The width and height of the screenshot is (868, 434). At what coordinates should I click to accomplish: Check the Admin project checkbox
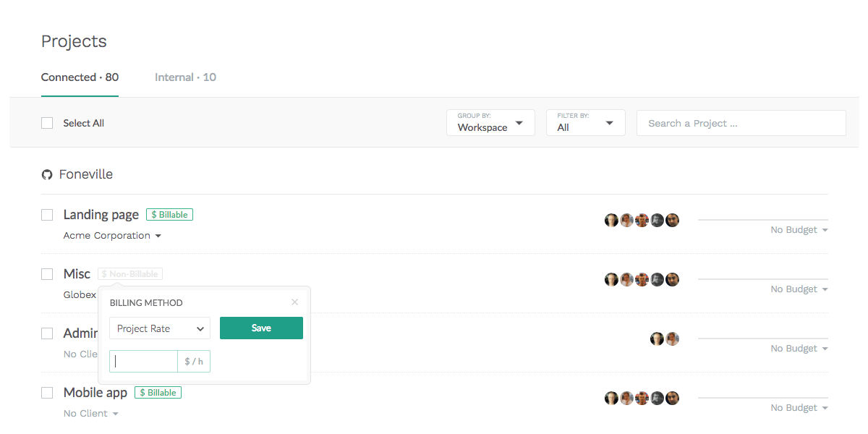pos(47,333)
